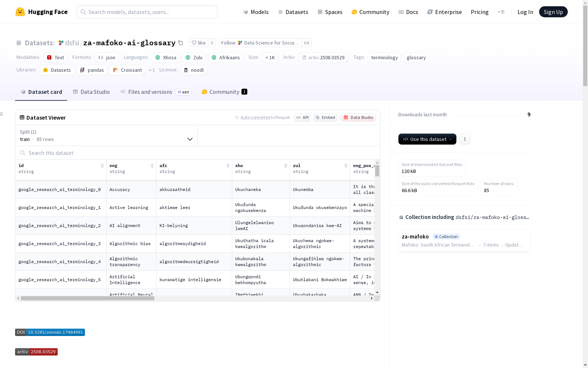The width and height of the screenshot is (588, 368).
Task: Click the navigation expand menu icon
Action: (x=501, y=12)
